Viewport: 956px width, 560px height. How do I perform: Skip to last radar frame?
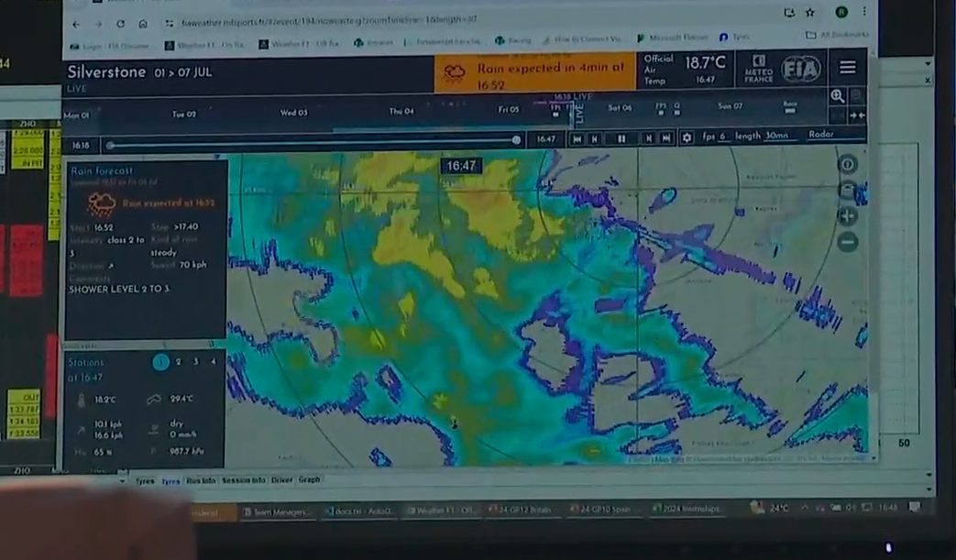(666, 139)
